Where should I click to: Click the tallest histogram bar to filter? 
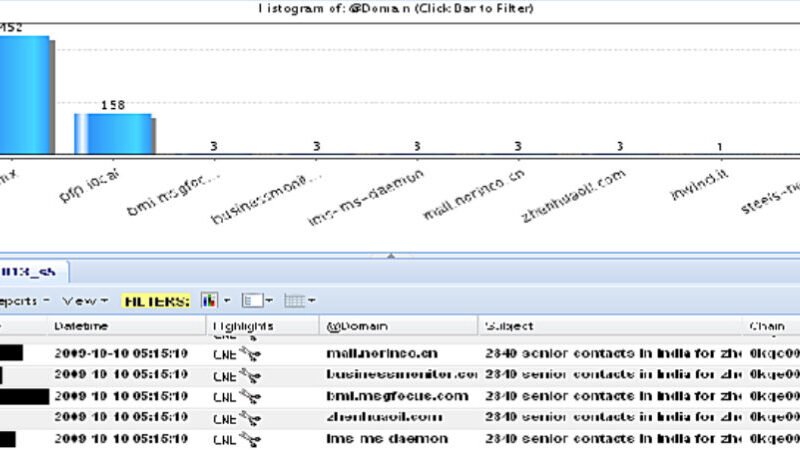point(24,95)
